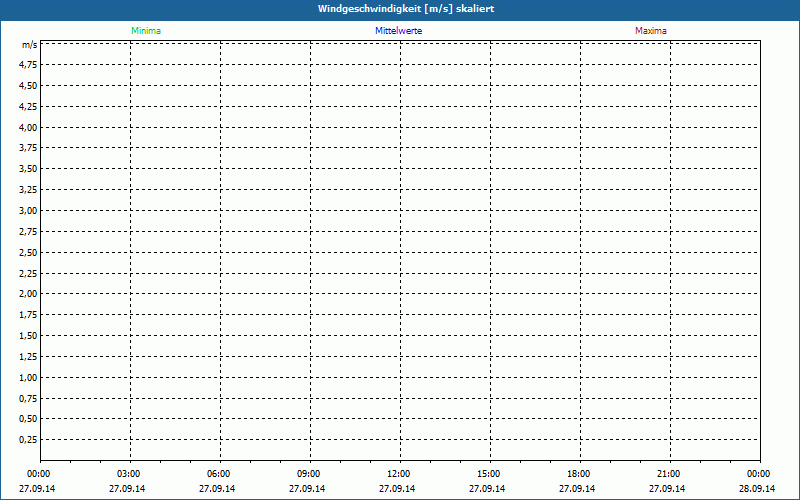800x500 pixels.
Task: Click the '1,75' y-axis value
Action: click(28, 315)
